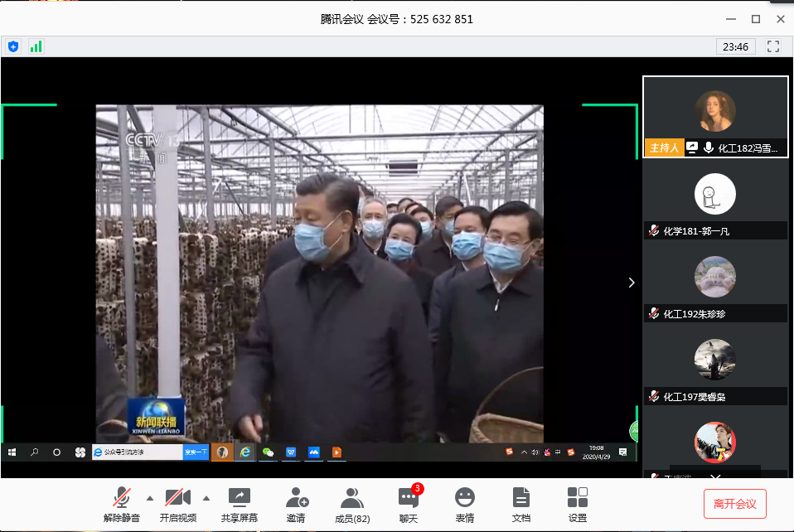Open the 邀请 invite dialog
This screenshot has height=532, width=794.
click(296, 505)
